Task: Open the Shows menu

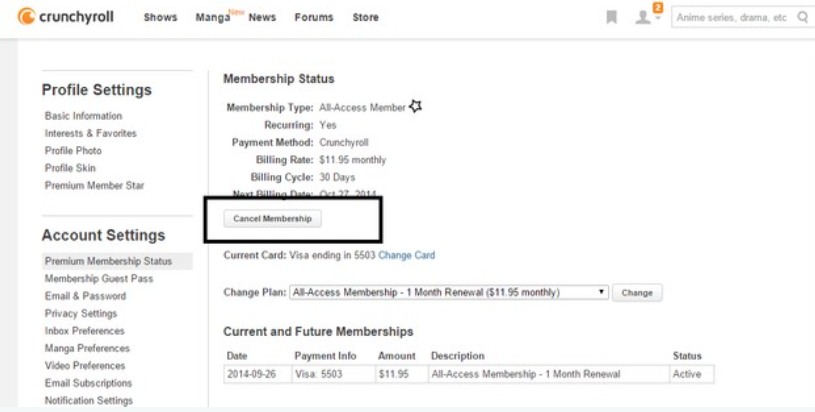Action: coord(160,17)
